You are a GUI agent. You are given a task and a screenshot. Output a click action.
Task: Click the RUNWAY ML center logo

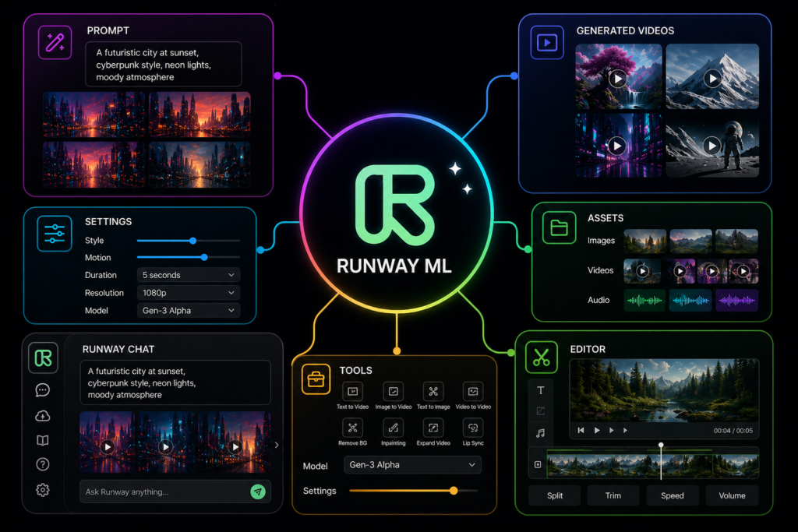[x=395, y=206]
